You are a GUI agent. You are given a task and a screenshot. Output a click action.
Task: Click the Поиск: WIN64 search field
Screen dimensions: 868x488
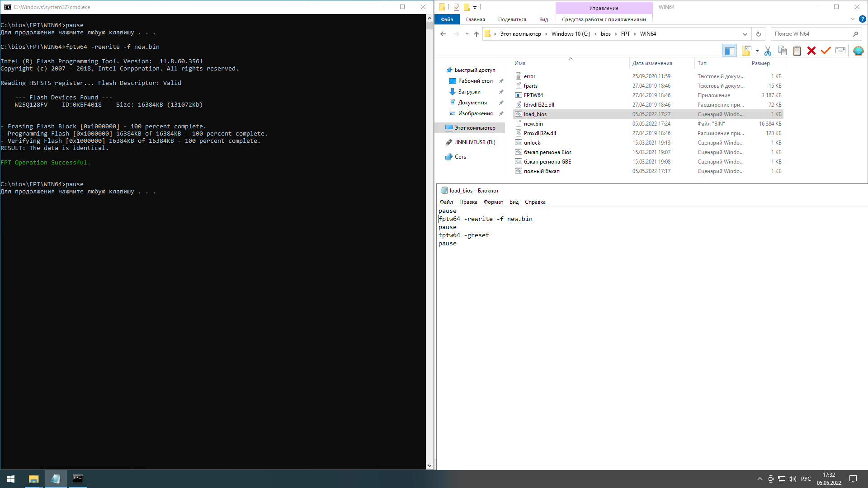click(x=811, y=34)
